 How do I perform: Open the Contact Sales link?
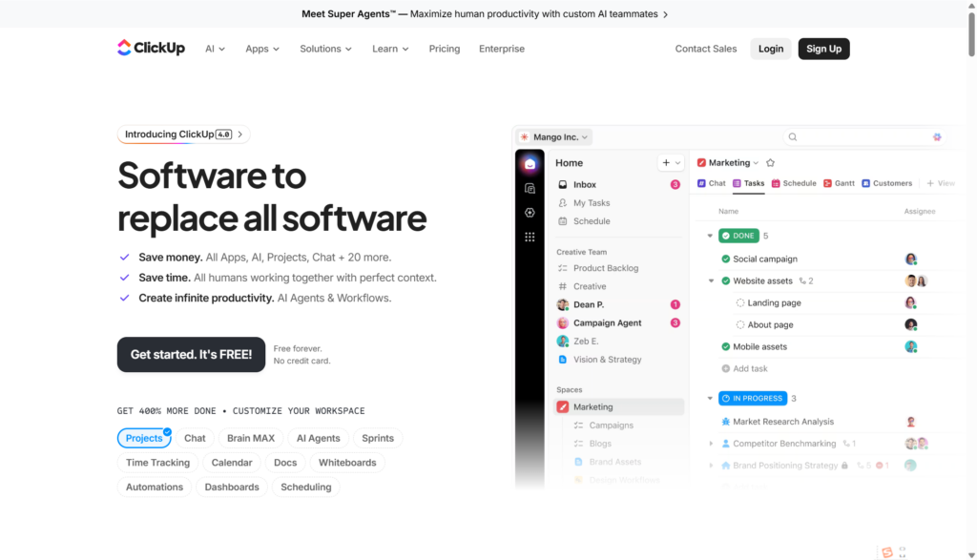pyautogui.click(x=705, y=49)
